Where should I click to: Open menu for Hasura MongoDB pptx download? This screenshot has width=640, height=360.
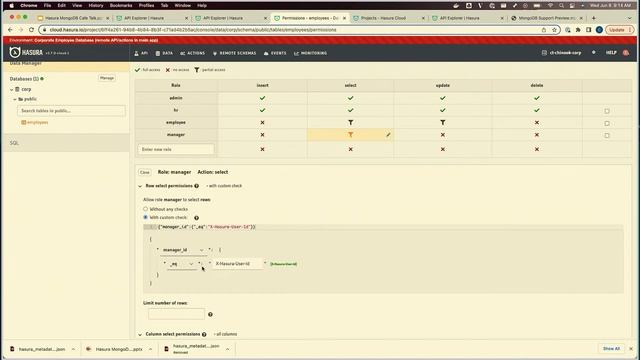pos(150,349)
